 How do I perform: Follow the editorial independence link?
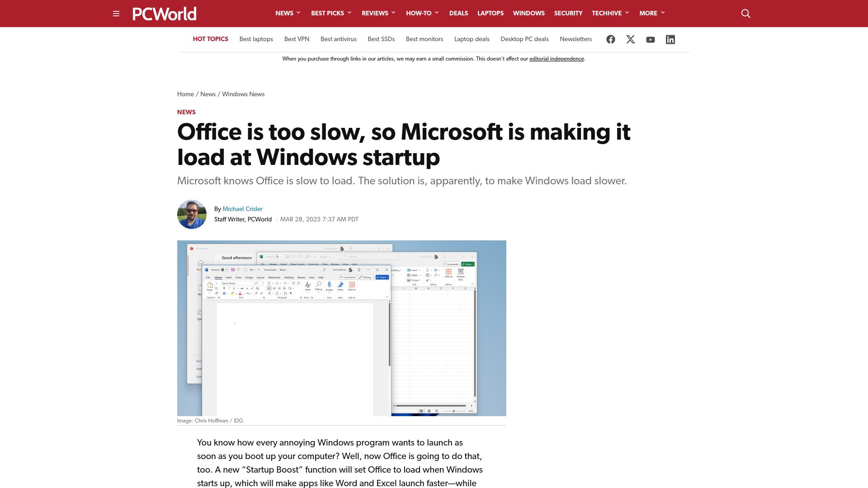(x=557, y=59)
